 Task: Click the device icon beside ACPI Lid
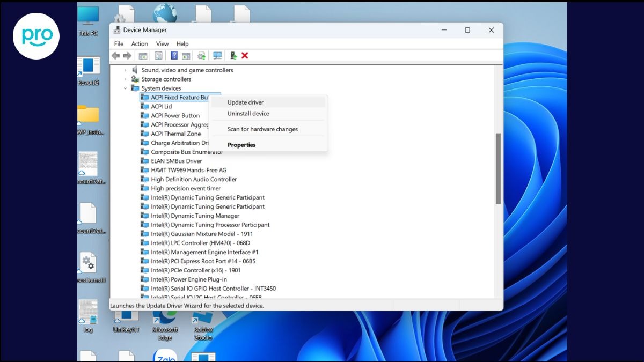(x=144, y=107)
